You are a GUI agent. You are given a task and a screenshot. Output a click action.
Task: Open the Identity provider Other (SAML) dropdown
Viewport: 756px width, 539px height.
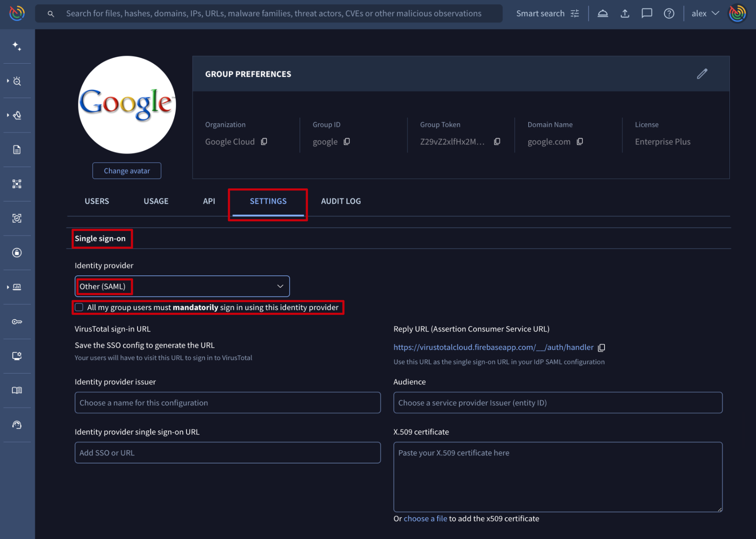182,286
